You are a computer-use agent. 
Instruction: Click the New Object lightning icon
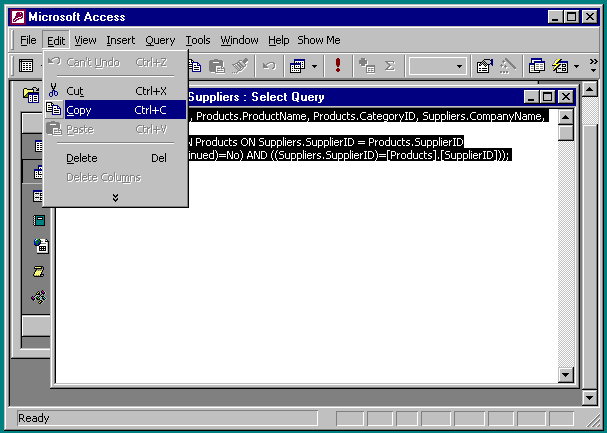click(x=560, y=66)
